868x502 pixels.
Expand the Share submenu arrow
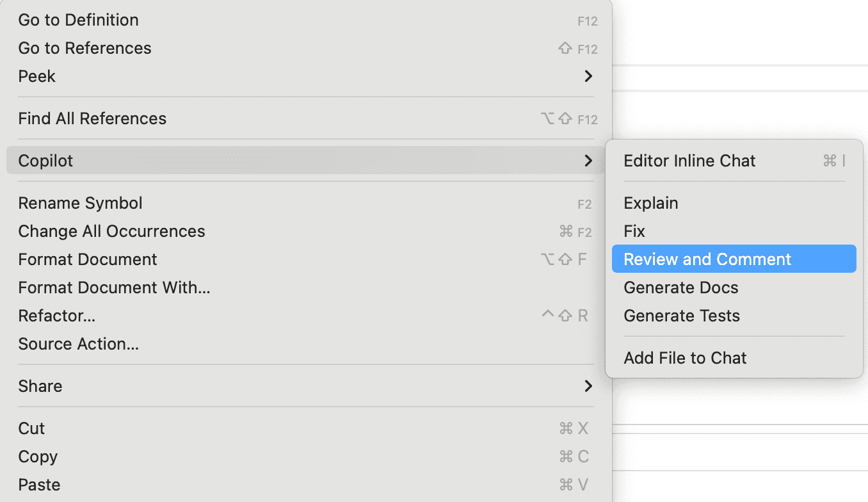588,386
